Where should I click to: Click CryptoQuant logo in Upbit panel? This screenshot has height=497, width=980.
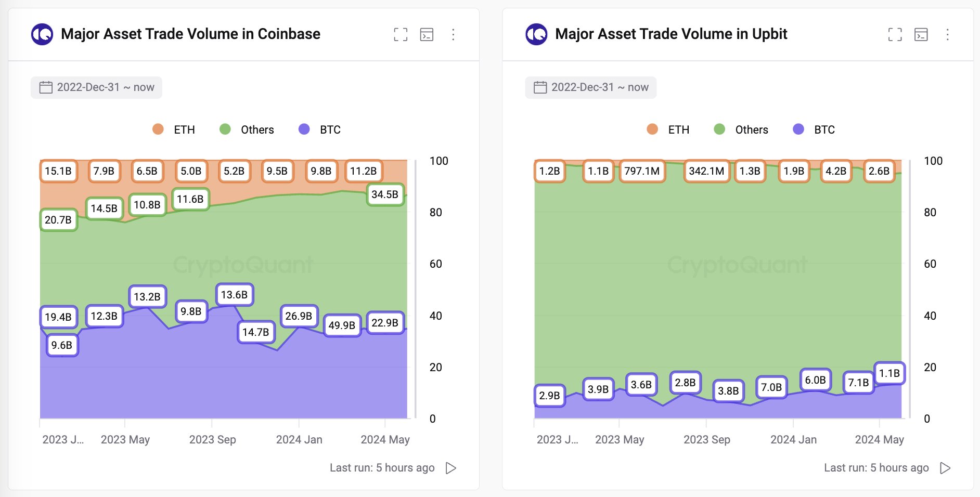[536, 34]
